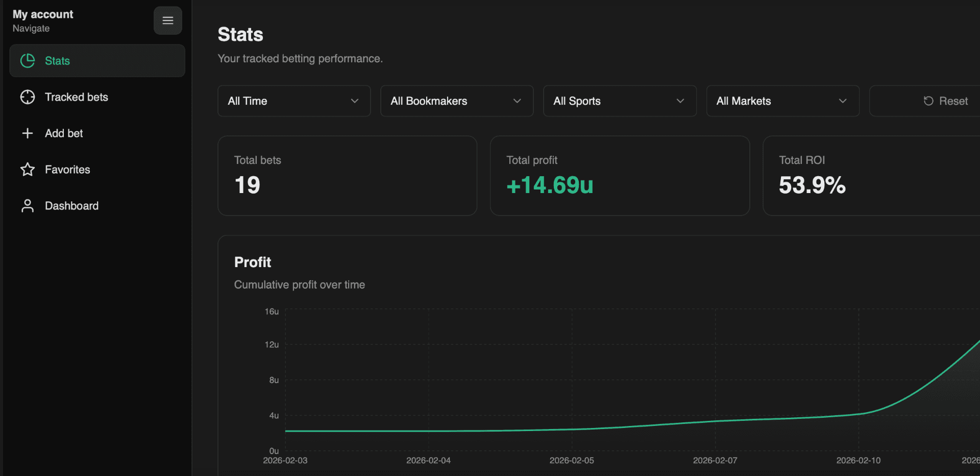Click the chevron on the All Time filter

pyautogui.click(x=355, y=101)
